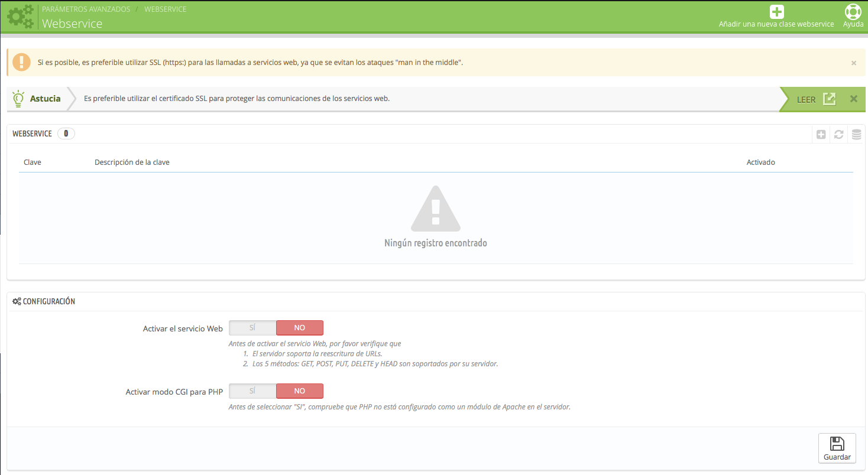Click the plus icon in Webservice panel header
This screenshot has height=475, width=868.
[x=821, y=135]
